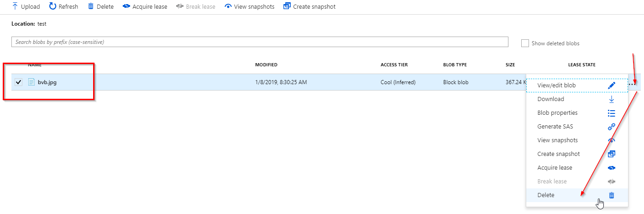644x214 pixels.
Task: Select Download from the context menu
Action: point(550,99)
